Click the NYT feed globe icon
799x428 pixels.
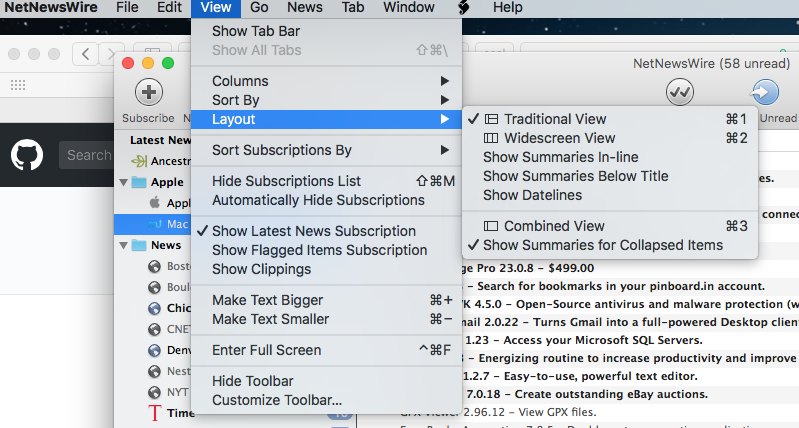tap(154, 392)
